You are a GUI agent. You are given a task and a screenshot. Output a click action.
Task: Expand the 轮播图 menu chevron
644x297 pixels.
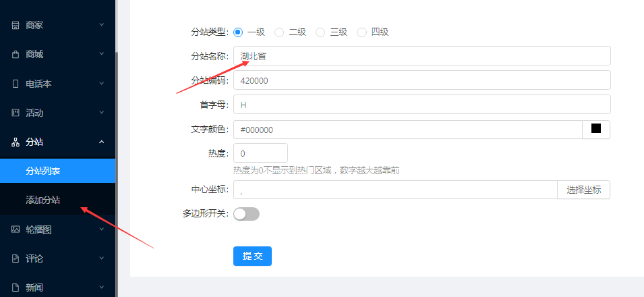[x=101, y=229]
